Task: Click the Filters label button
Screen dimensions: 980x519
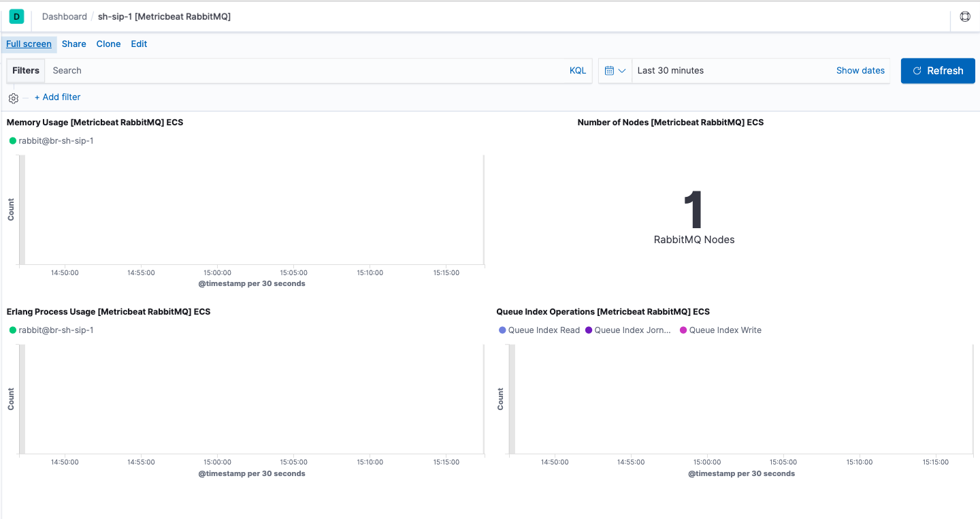Action: click(x=26, y=71)
